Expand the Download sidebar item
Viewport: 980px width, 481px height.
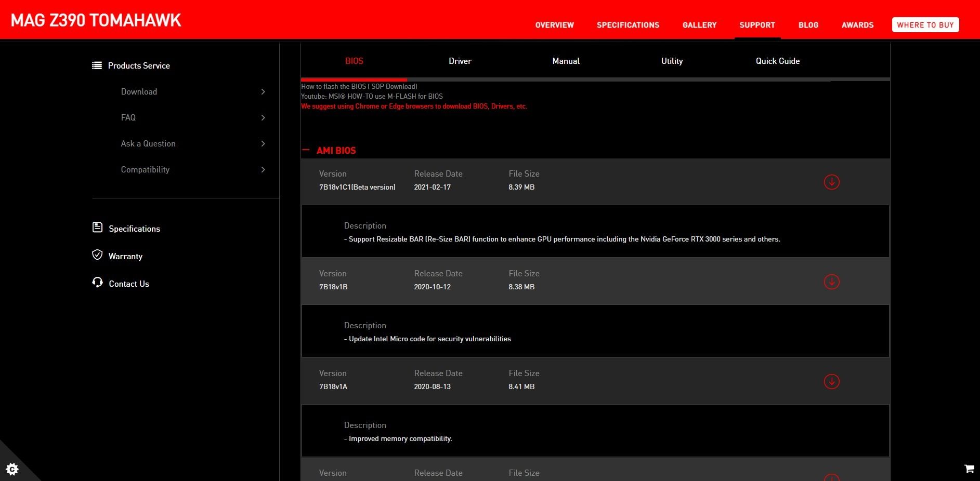tap(263, 92)
